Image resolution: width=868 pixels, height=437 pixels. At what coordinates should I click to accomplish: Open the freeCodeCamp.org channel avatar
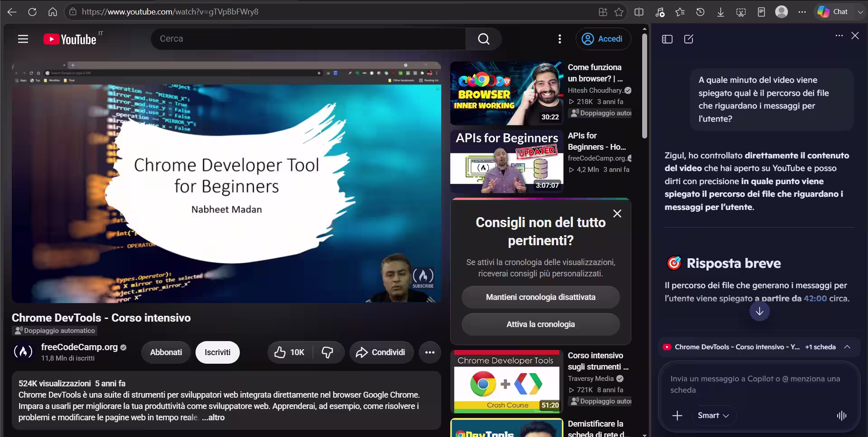(x=23, y=352)
